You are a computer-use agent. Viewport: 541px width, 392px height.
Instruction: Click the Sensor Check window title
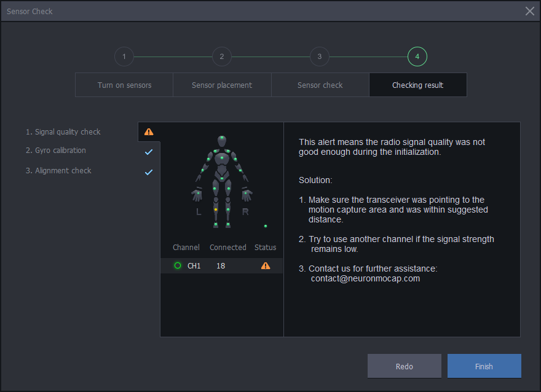pos(30,12)
